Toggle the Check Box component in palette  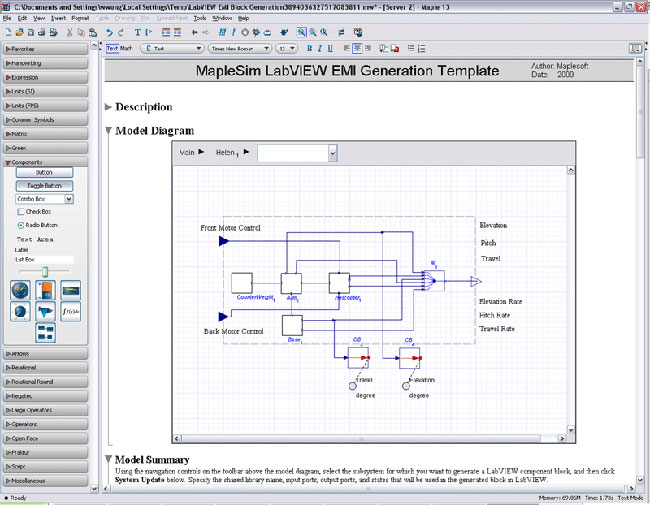coord(34,212)
